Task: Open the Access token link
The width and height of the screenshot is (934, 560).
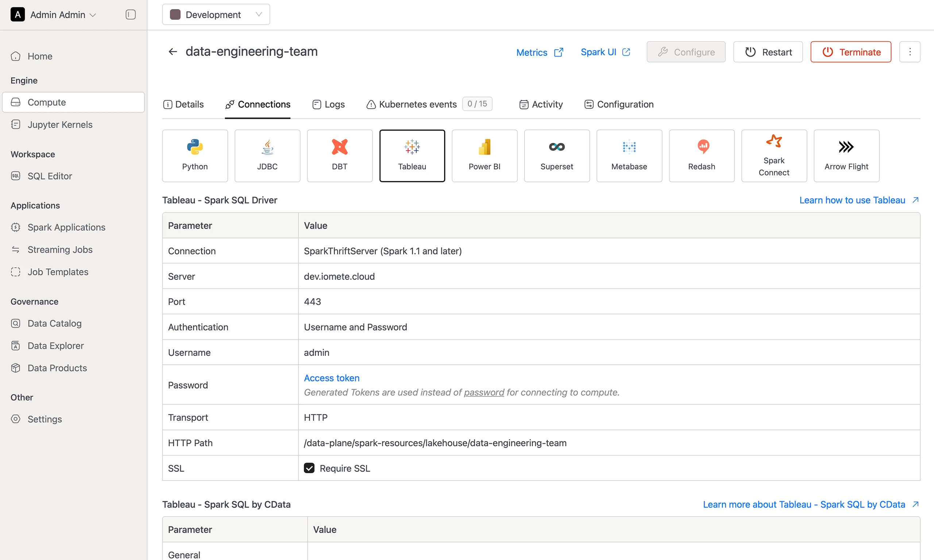Action: (332, 378)
